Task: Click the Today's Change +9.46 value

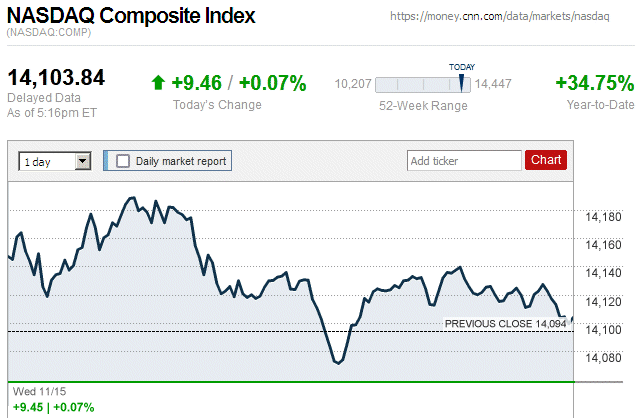Action: [x=194, y=83]
